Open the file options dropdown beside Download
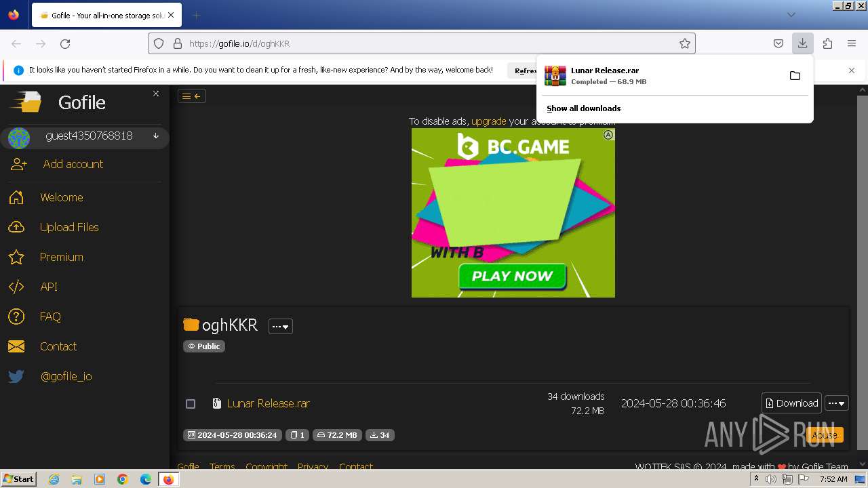868x488 pixels. pyautogui.click(x=837, y=403)
